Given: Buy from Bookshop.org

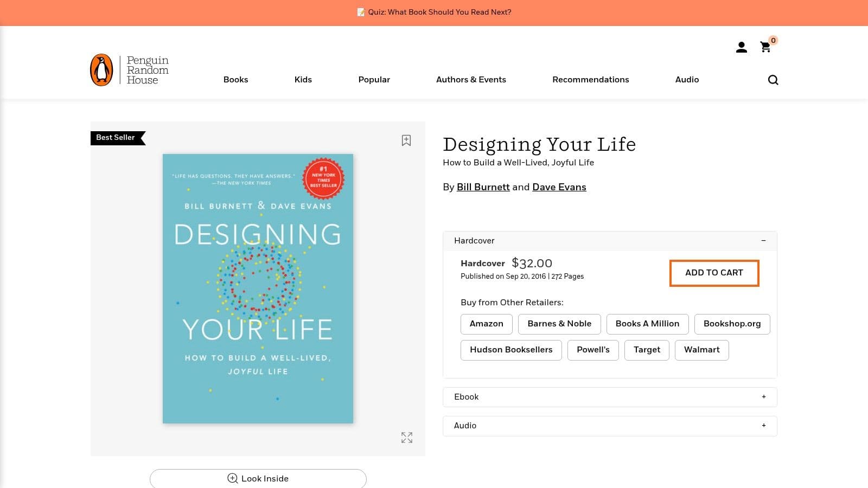Looking at the screenshot, I should tap(732, 324).
